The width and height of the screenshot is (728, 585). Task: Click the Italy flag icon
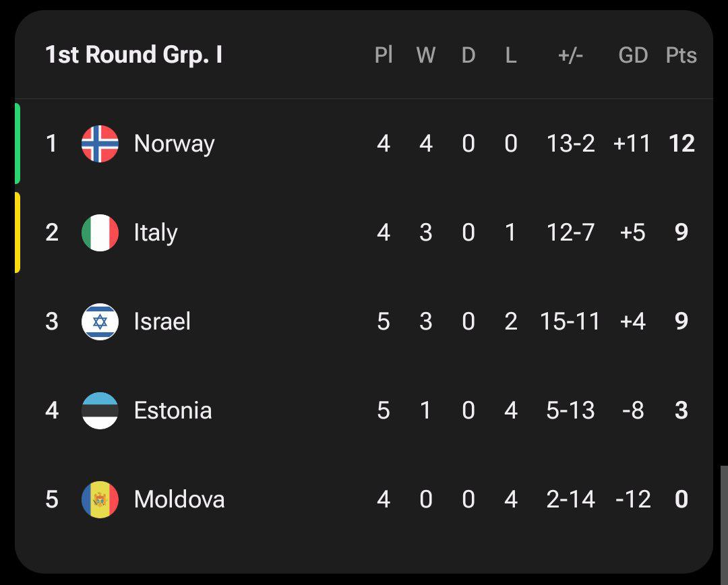100,233
